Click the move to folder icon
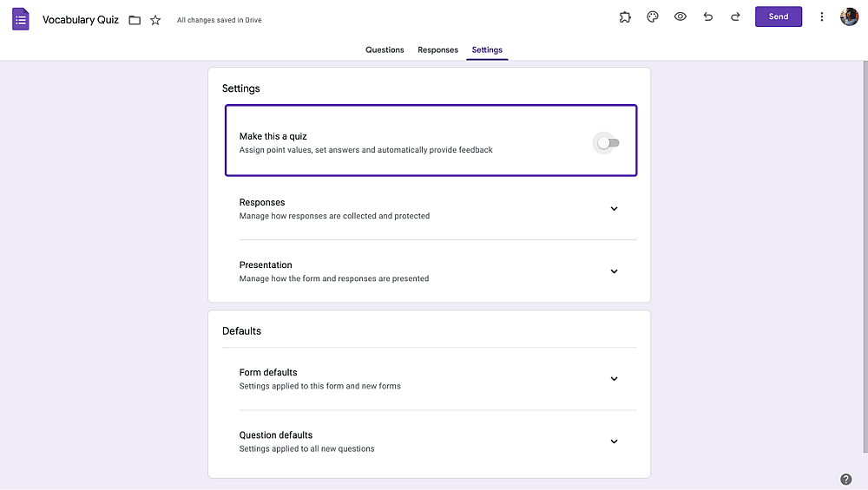868x490 pixels. (135, 20)
